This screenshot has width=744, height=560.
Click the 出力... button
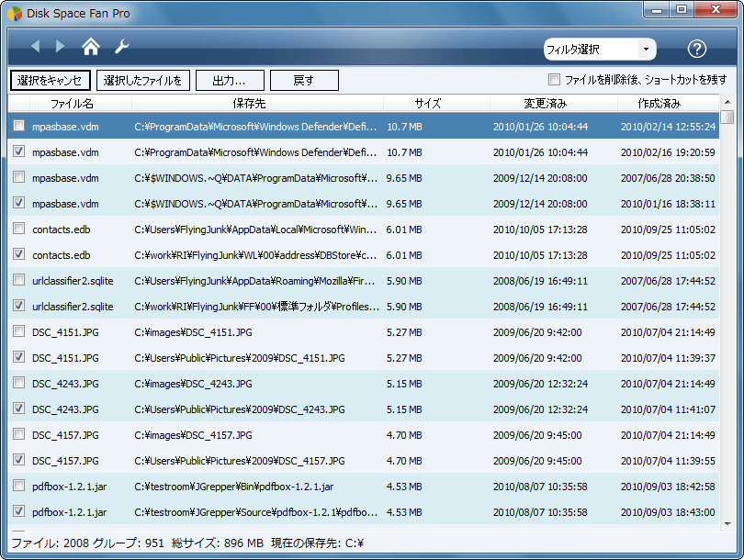(230, 80)
